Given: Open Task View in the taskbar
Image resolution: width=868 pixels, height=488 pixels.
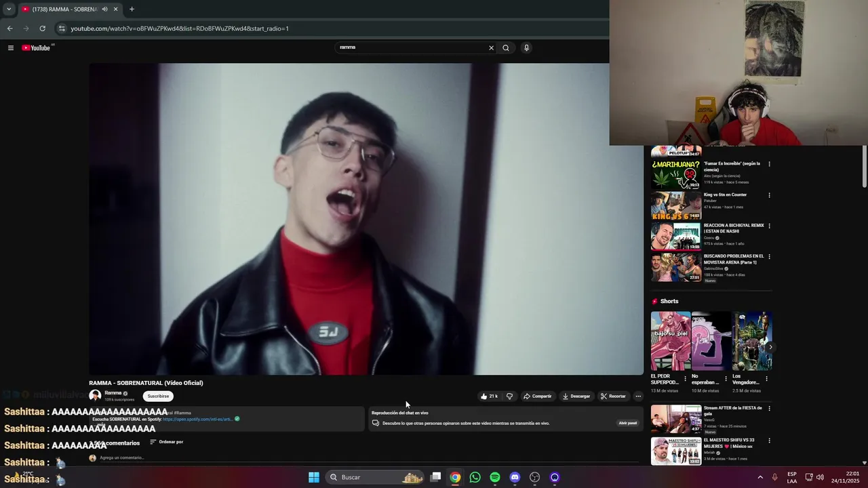Looking at the screenshot, I should 436,477.
